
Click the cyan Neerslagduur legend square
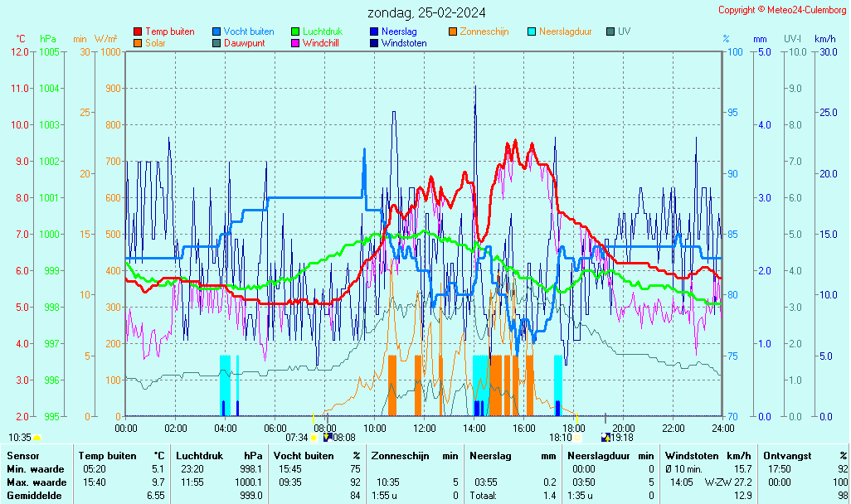[532, 31]
